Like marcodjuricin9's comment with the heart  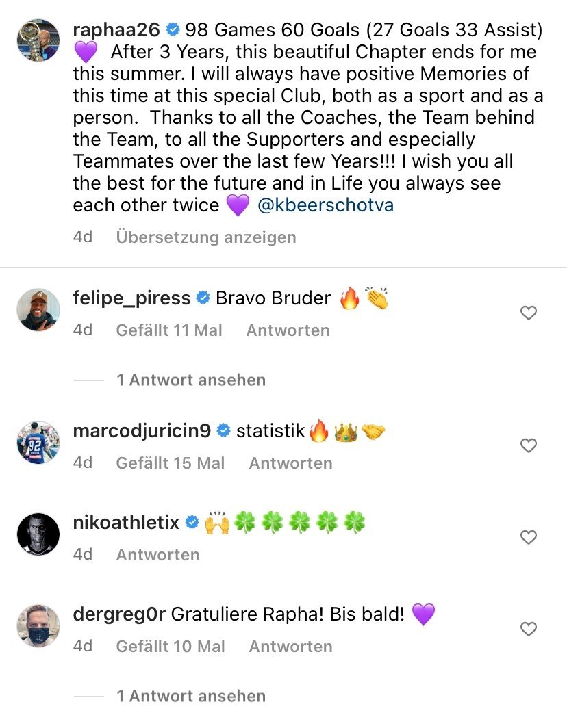click(x=529, y=445)
